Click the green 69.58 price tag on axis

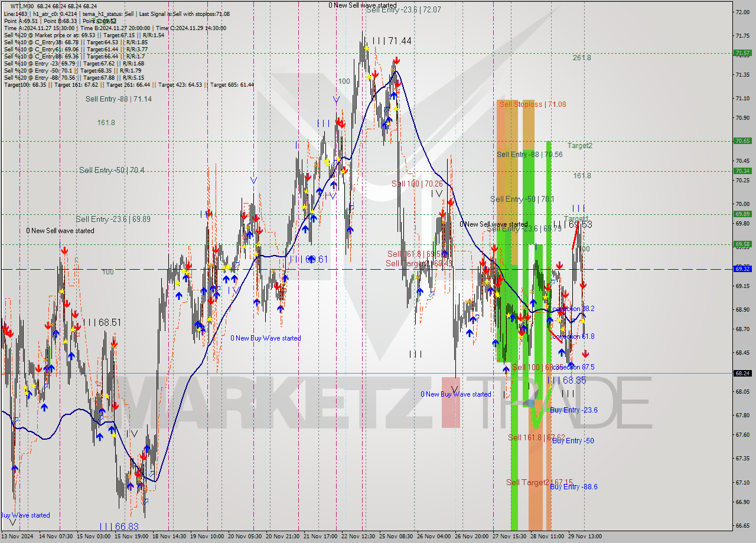pyautogui.click(x=742, y=244)
